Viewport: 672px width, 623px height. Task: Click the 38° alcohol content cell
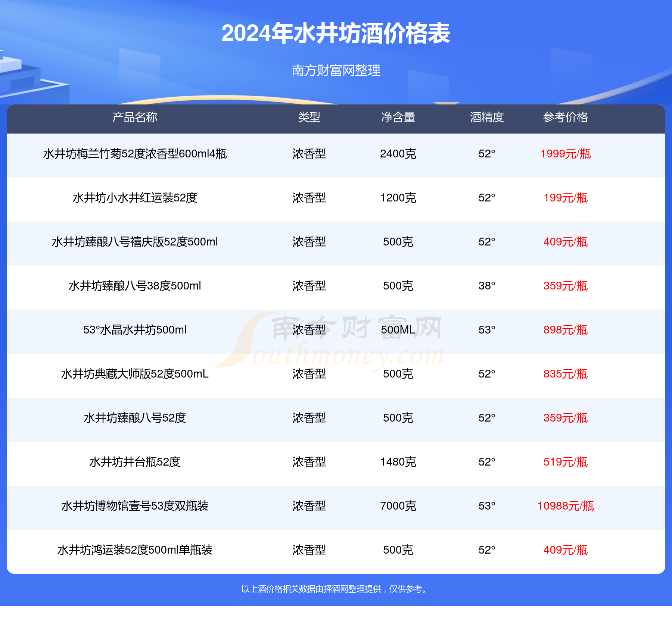pos(487,286)
